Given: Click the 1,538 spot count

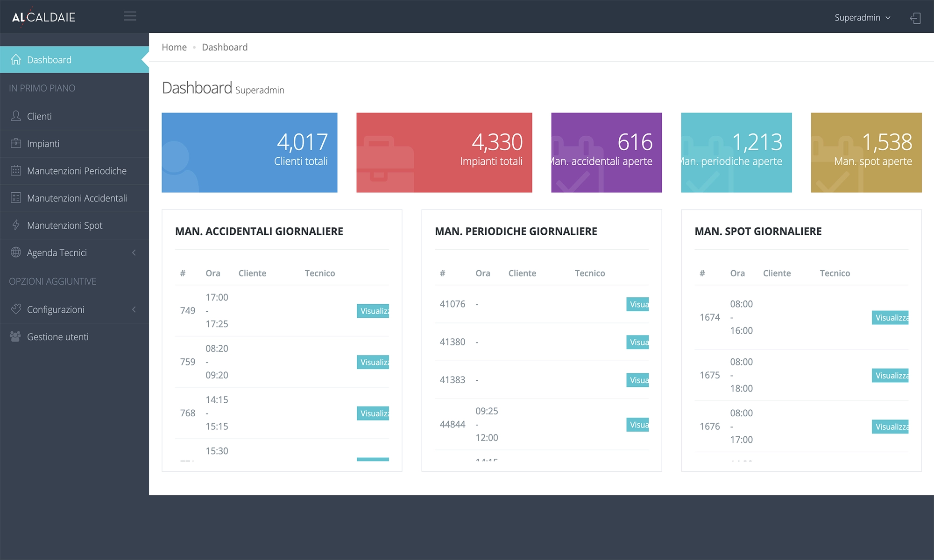Looking at the screenshot, I should tap(887, 142).
